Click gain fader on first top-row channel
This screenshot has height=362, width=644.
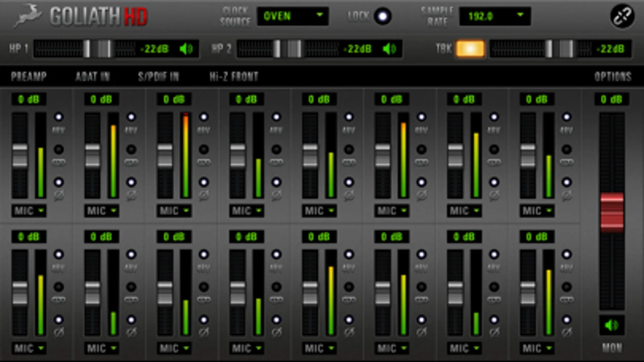pyautogui.click(x=20, y=156)
